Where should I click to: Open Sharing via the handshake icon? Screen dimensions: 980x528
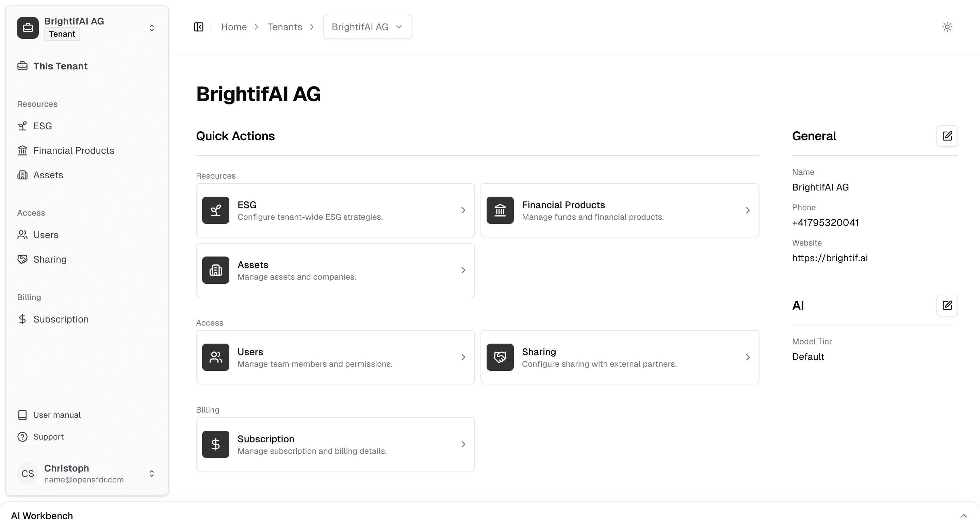point(22,259)
